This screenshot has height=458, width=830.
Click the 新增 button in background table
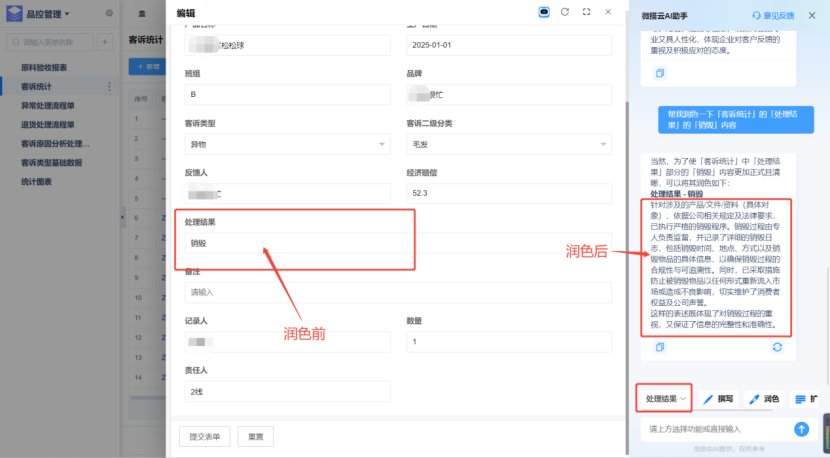tap(148, 67)
